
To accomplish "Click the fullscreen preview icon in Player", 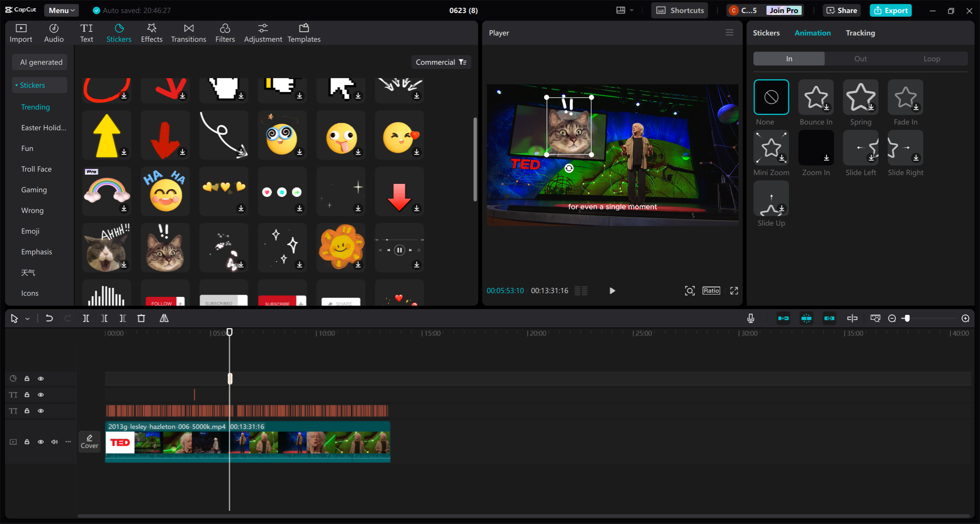I will pyautogui.click(x=734, y=291).
